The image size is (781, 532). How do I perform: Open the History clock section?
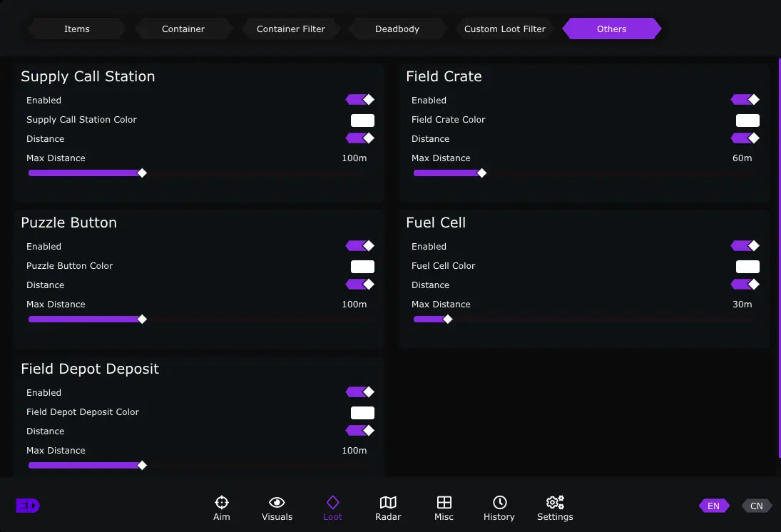[499, 508]
